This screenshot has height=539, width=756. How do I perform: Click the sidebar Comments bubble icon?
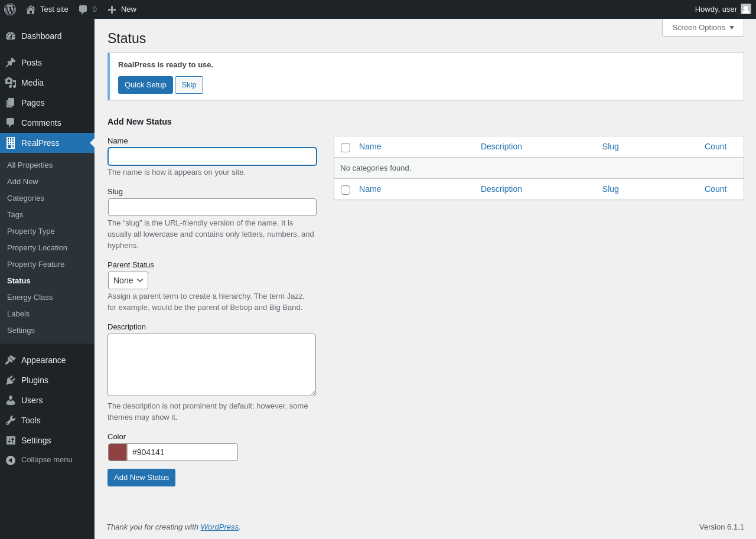click(x=11, y=123)
